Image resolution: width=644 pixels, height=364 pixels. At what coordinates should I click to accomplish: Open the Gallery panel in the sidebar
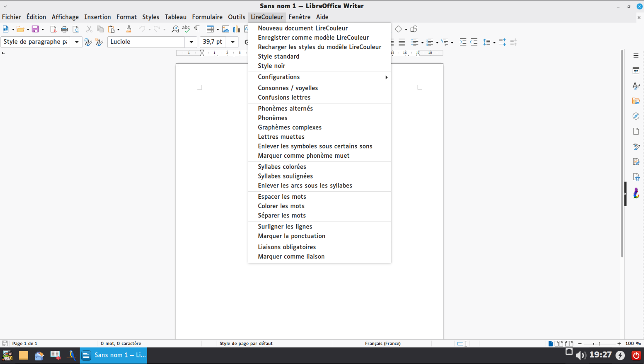click(x=636, y=101)
